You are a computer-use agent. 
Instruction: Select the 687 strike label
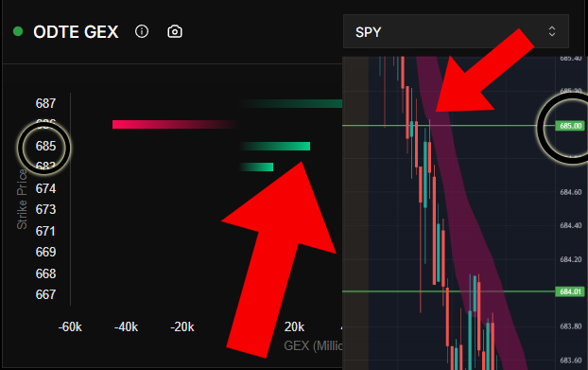[45, 103]
